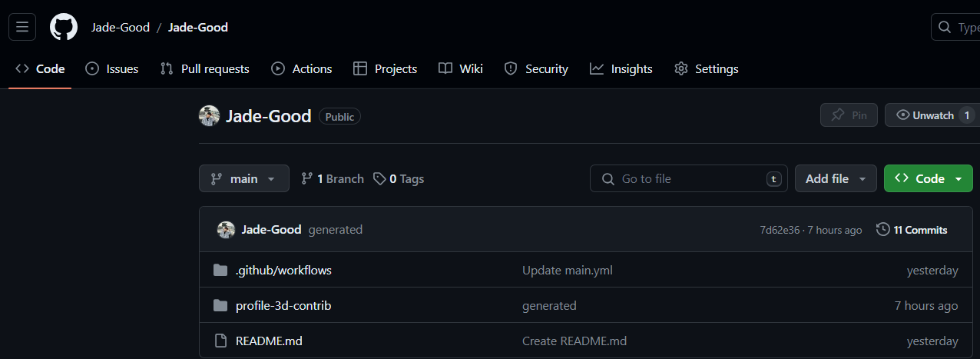View the 1 Branch link

(x=333, y=178)
